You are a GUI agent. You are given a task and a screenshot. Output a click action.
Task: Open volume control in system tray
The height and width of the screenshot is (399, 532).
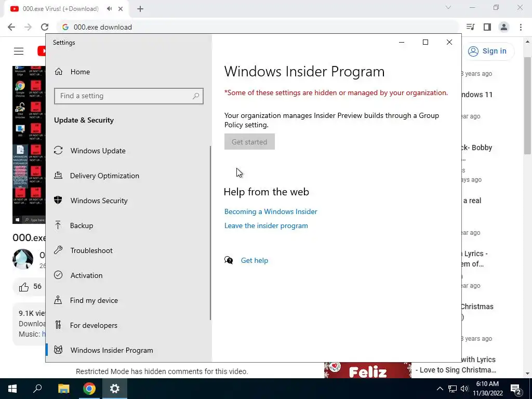(464, 389)
